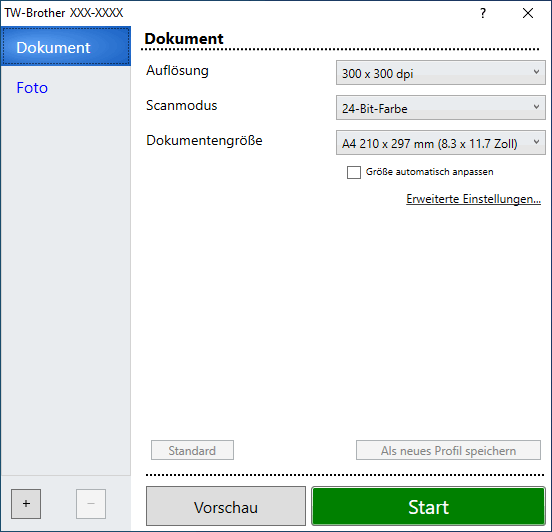Open the Dokumentengröße dropdown arrow
552x532 pixels.
click(536, 143)
